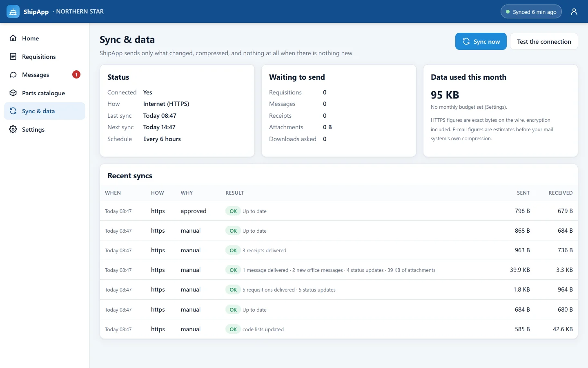Click the 'Downloads asked' label
Viewport: 588px width, 368px height.
coord(293,139)
